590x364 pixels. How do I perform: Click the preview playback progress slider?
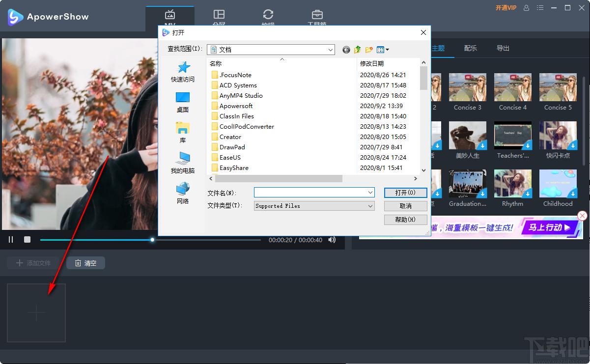click(150, 240)
